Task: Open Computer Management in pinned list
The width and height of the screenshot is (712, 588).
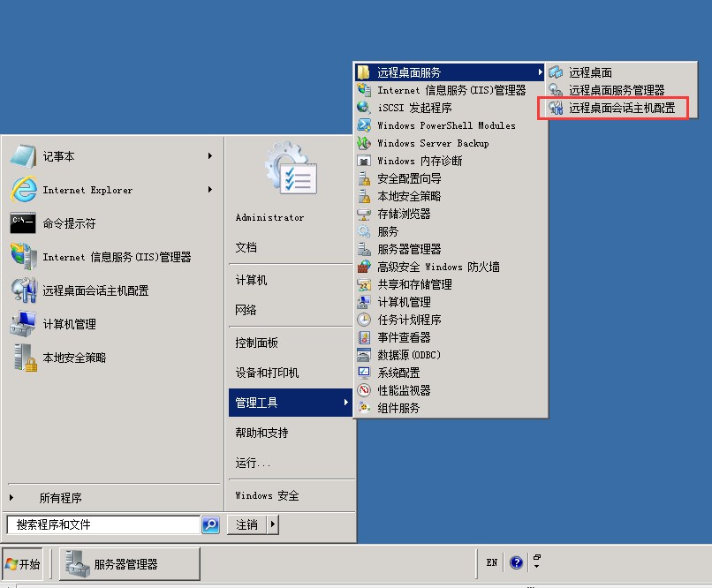Action: pos(24,324)
